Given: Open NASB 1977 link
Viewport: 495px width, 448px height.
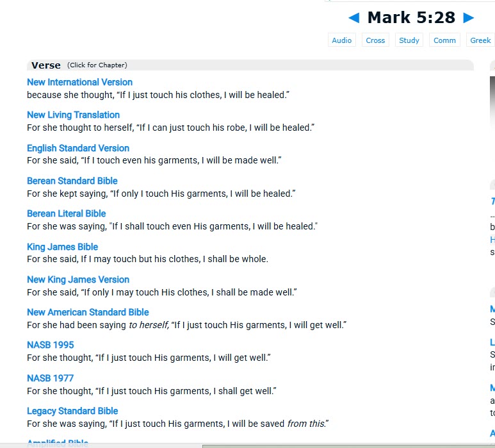Looking at the screenshot, I should point(50,378).
